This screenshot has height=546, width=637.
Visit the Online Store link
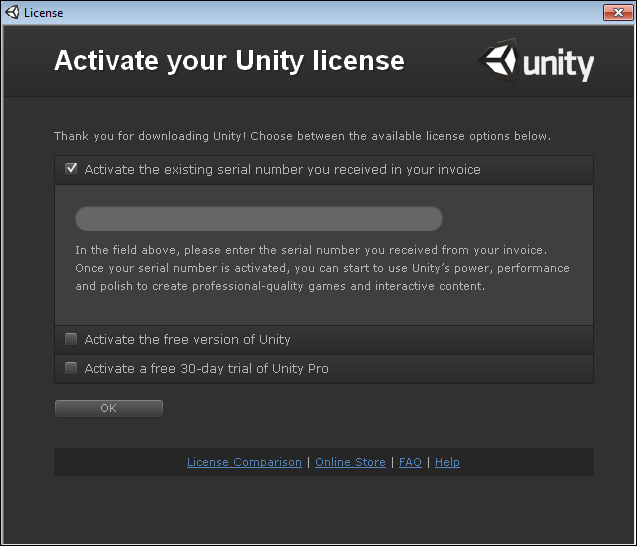[350, 462]
